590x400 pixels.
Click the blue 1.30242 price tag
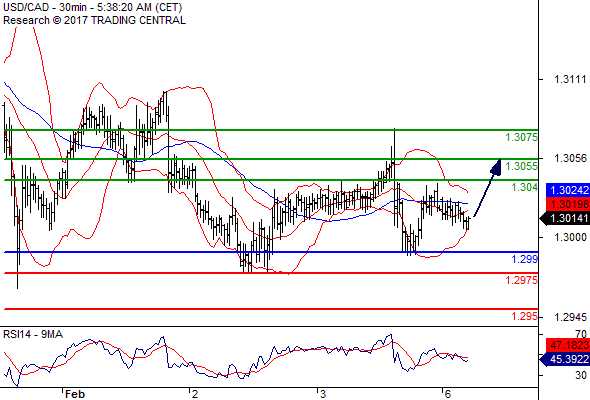coord(568,190)
